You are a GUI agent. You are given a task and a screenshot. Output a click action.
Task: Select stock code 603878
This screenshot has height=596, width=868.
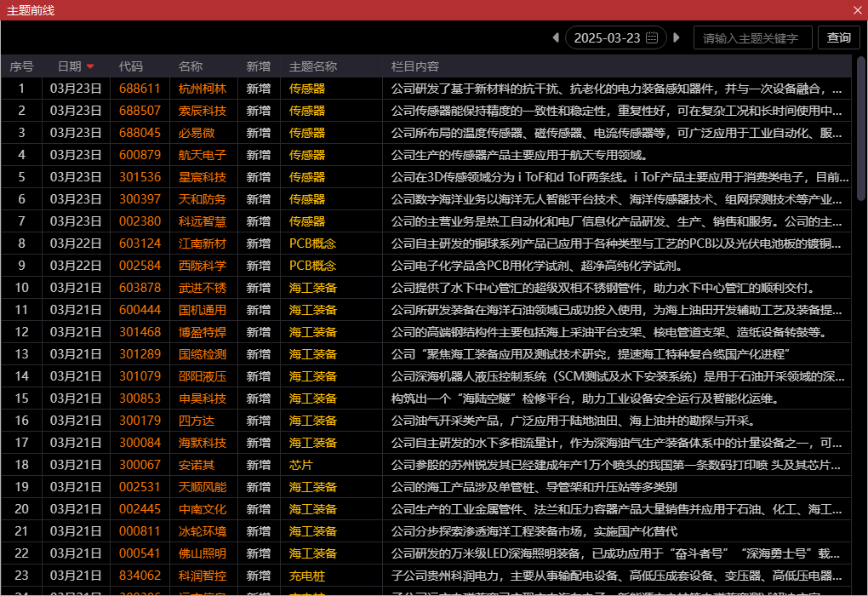coord(140,288)
